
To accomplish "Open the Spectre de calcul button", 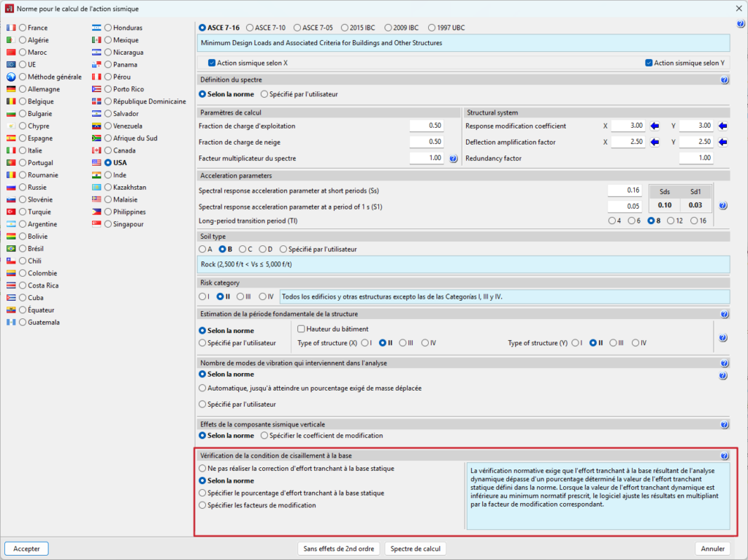I will (416, 548).
